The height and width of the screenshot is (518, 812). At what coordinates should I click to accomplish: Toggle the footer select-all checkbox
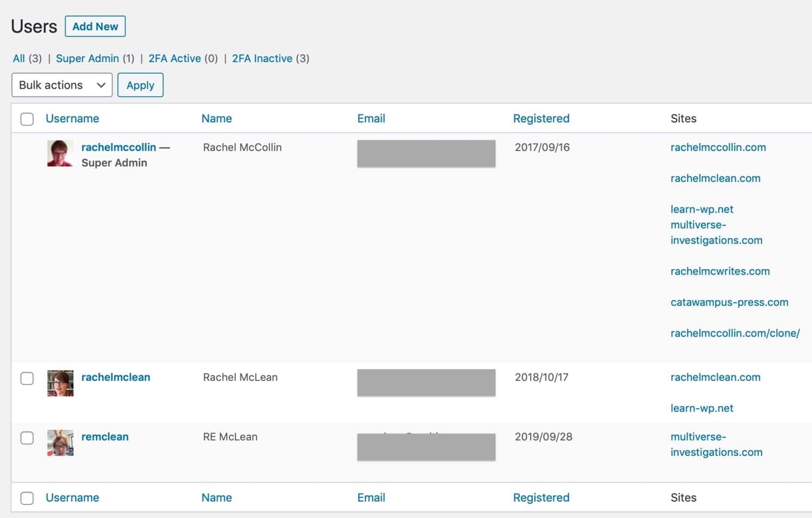(27, 498)
